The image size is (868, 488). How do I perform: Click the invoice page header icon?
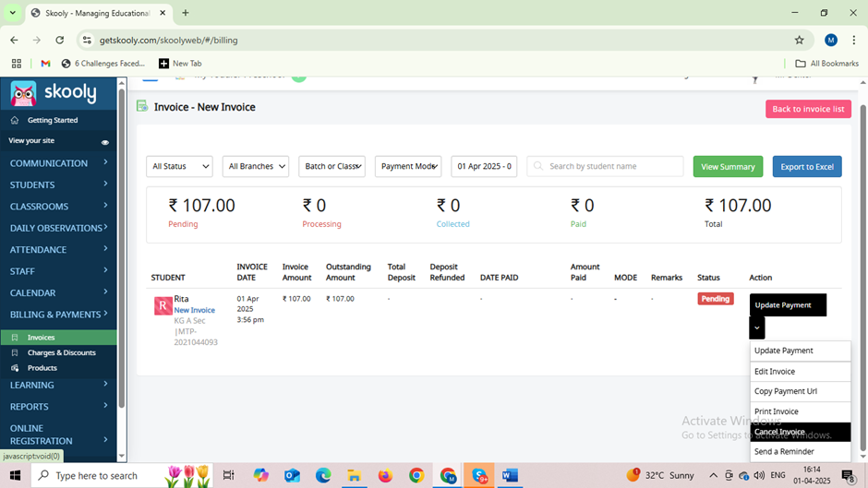pos(142,106)
